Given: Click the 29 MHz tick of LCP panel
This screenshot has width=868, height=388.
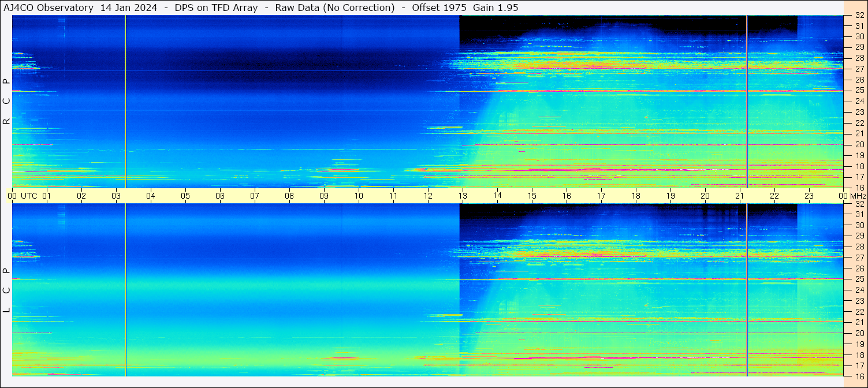Looking at the screenshot, I should tap(859, 236).
